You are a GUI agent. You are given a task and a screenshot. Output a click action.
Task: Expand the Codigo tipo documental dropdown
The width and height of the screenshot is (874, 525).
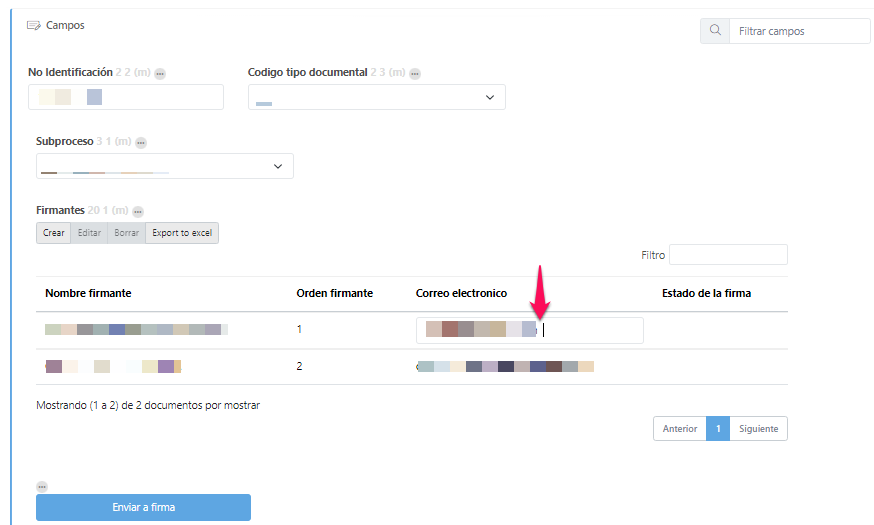[x=490, y=97]
